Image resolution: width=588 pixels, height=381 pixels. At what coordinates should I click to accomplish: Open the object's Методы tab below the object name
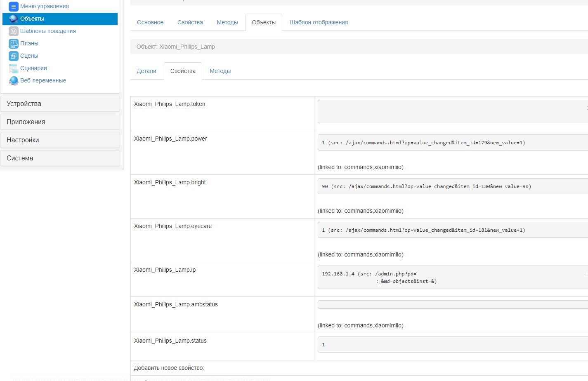coord(220,71)
